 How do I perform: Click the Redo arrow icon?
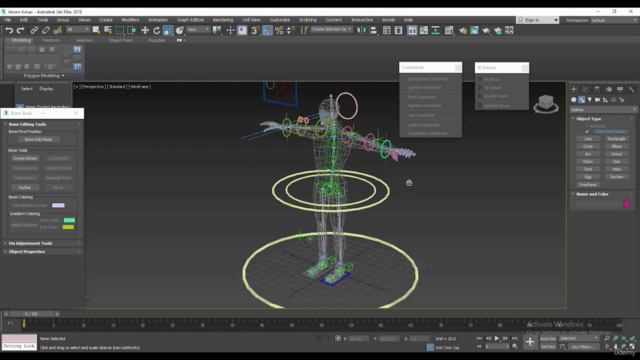tap(20, 30)
